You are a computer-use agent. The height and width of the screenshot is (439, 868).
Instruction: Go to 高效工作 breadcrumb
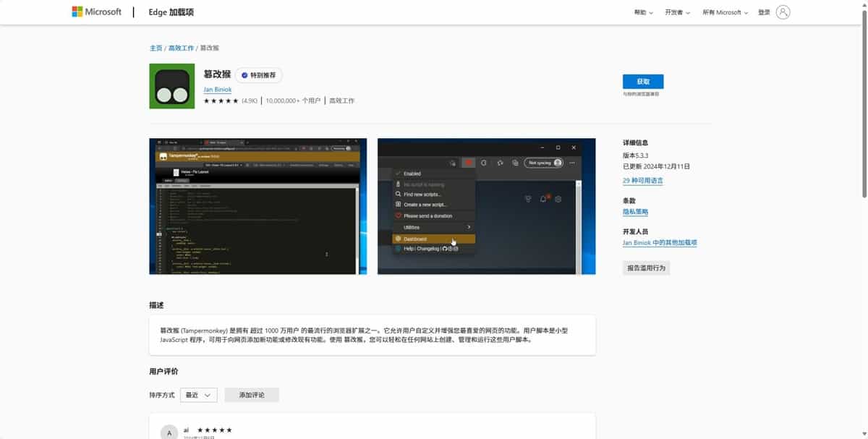point(181,48)
